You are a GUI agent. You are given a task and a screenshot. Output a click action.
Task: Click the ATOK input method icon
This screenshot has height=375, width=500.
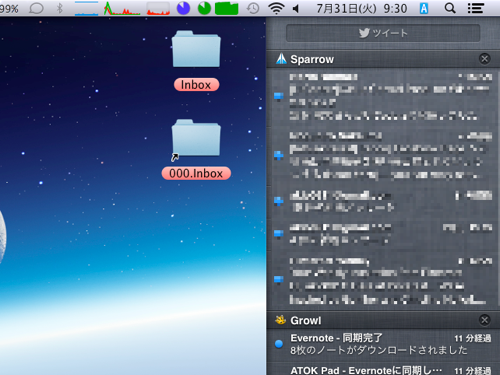(x=424, y=8)
